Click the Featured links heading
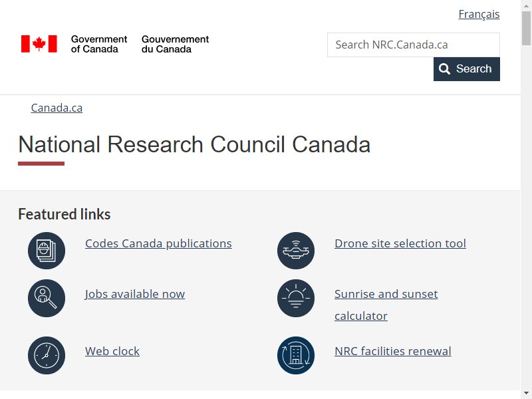The image size is (532, 399). [x=65, y=214]
